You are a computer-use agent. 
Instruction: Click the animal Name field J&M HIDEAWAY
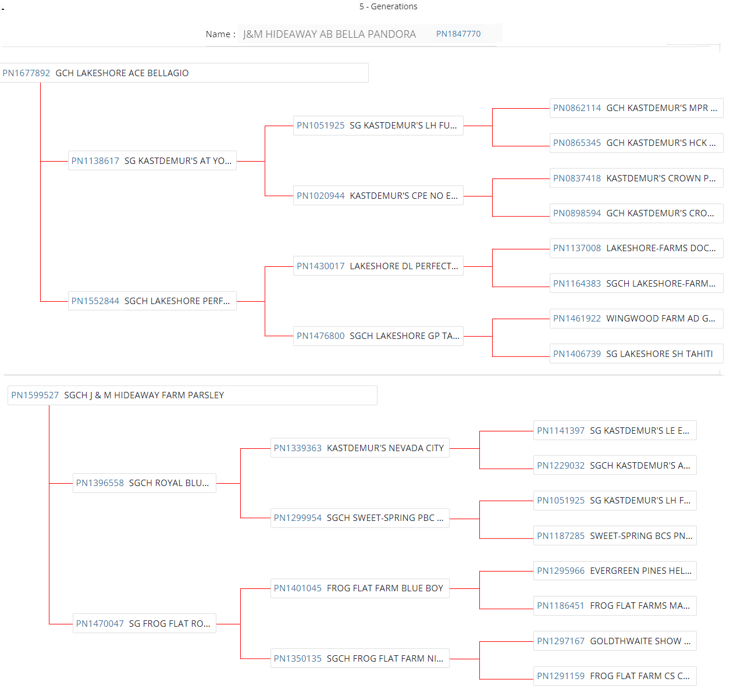[x=329, y=34]
